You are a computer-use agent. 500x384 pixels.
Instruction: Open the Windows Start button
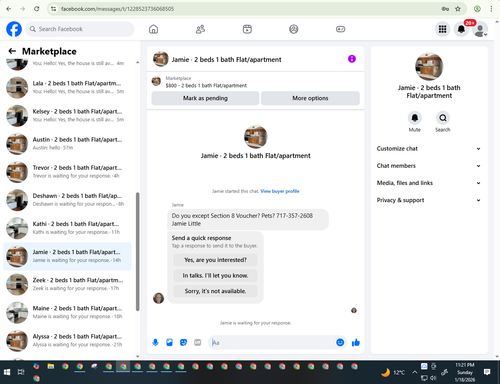(x=7, y=372)
